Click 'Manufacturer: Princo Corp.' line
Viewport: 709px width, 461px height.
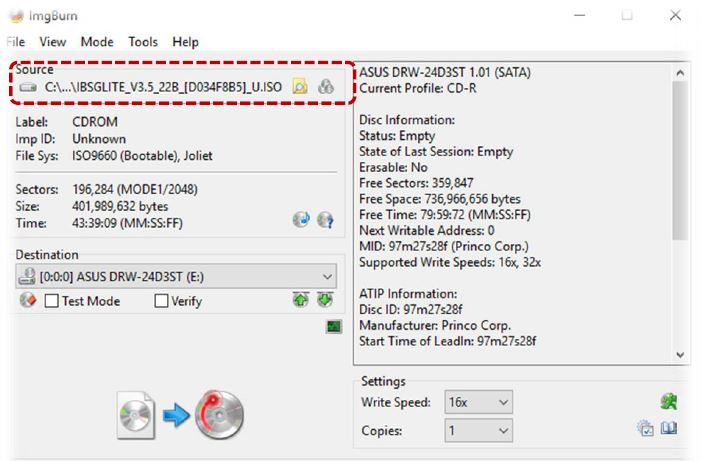coord(435,325)
